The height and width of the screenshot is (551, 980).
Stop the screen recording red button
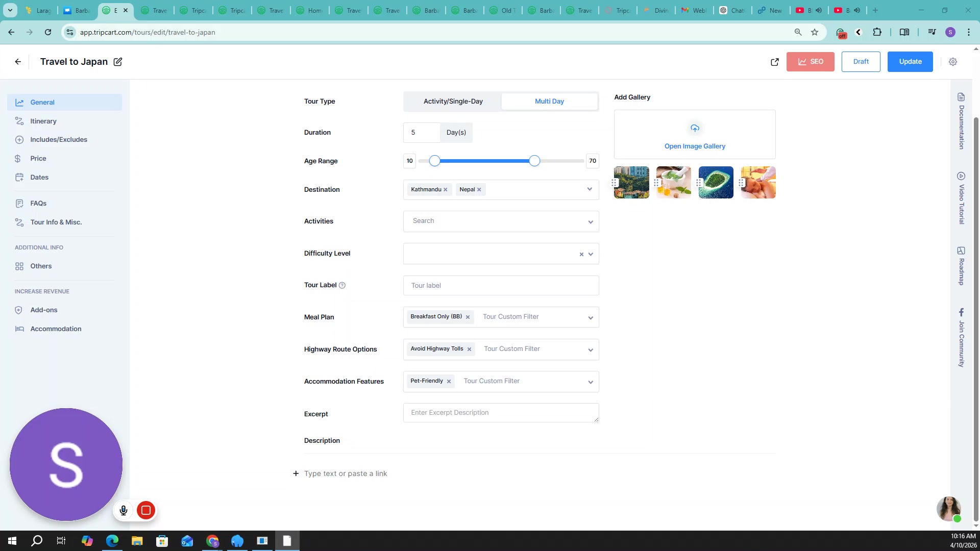(145, 510)
